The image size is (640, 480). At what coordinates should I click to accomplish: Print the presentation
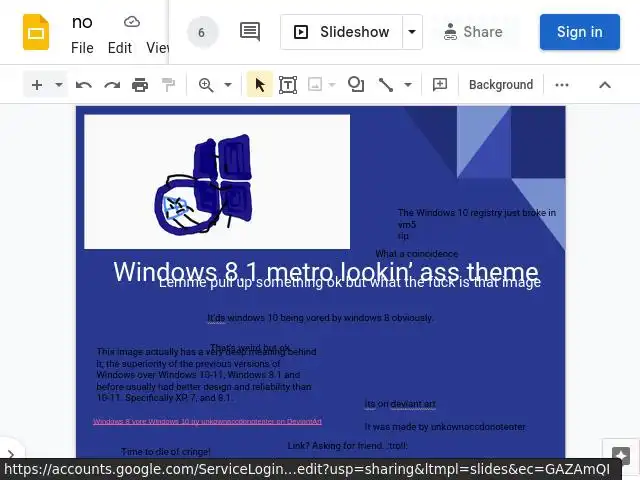pyautogui.click(x=140, y=85)
